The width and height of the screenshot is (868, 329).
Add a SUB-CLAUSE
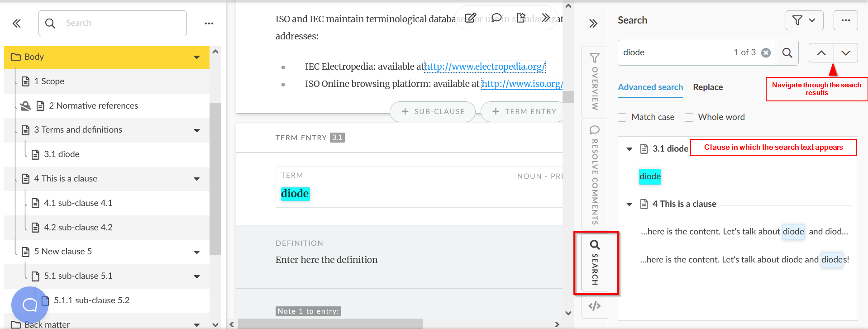433,111
